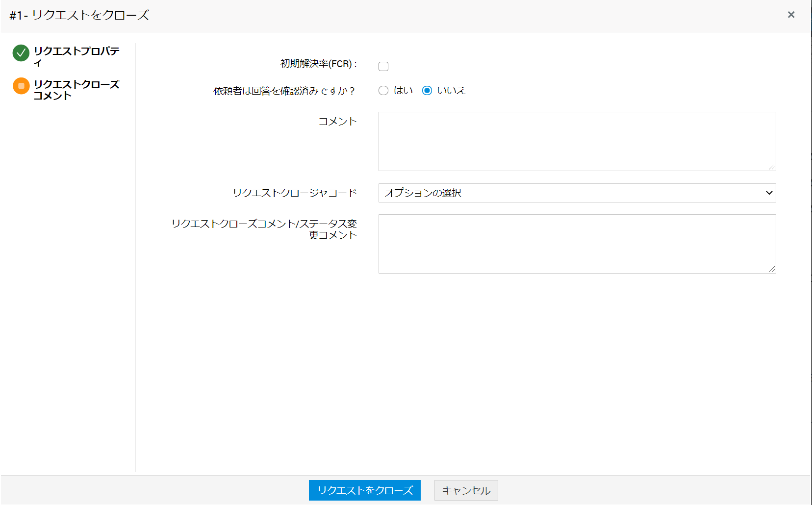Focus the ステータス変更コメント text area
This screenshot has width=812, height=505.
577,244
